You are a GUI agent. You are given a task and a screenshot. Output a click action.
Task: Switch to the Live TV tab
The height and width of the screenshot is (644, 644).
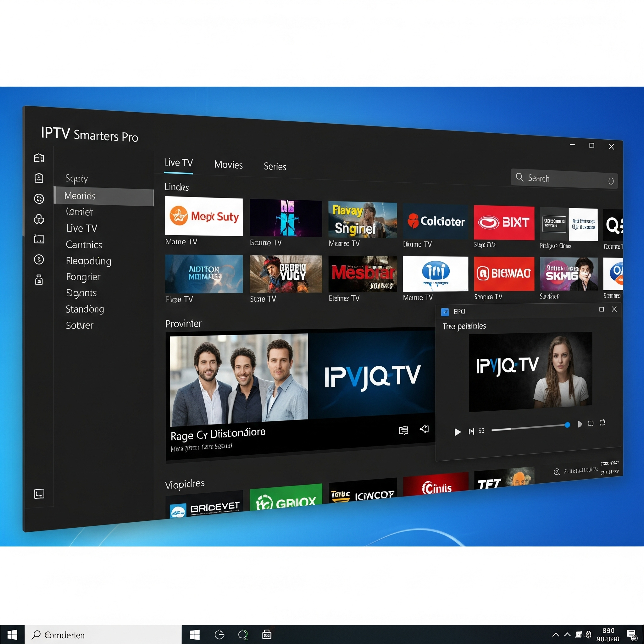[x=178, y=163]
